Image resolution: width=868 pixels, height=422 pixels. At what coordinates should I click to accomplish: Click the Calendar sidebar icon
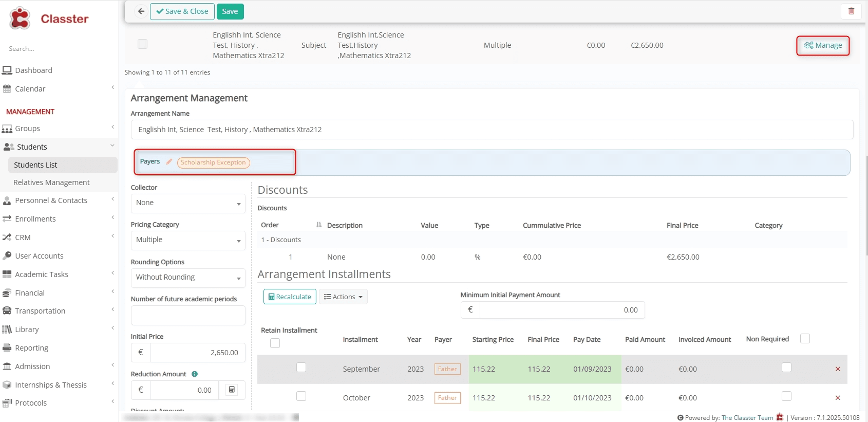(x=7, y=89)
